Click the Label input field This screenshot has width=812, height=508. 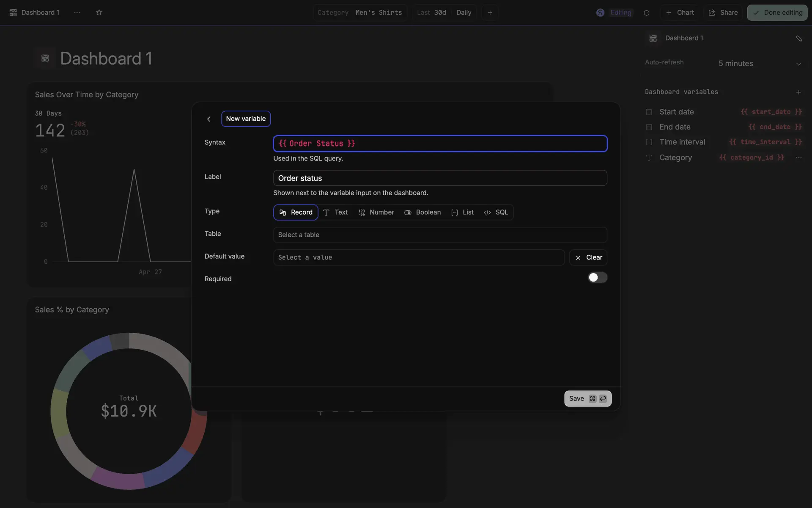pos(440,178)
